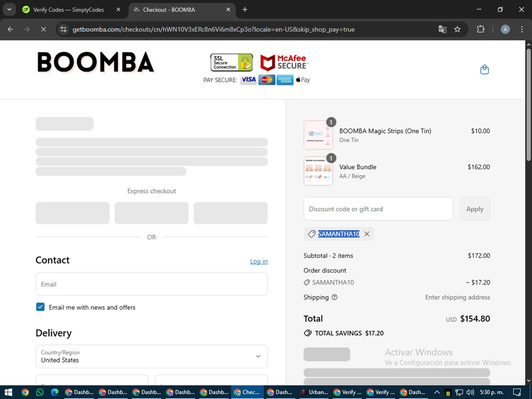Click the McAfee Secure badge
This screenshot has width=532, height=399.
pyautogui.click(x=284, y=63)
